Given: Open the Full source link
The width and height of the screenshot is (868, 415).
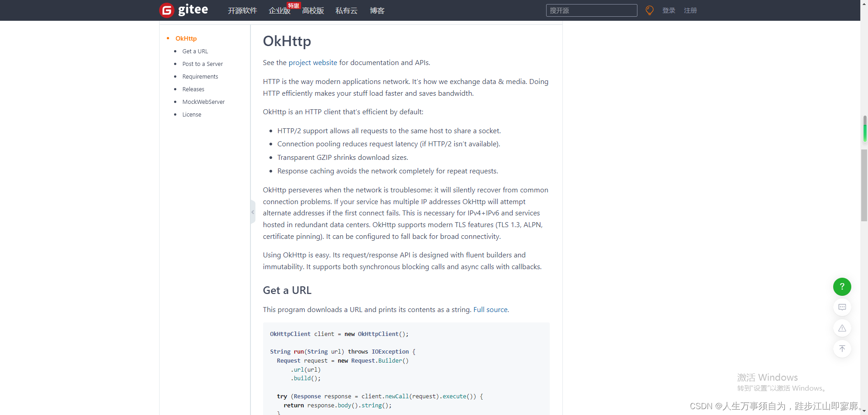Looking at the screenshot, I should pos(491,310).
